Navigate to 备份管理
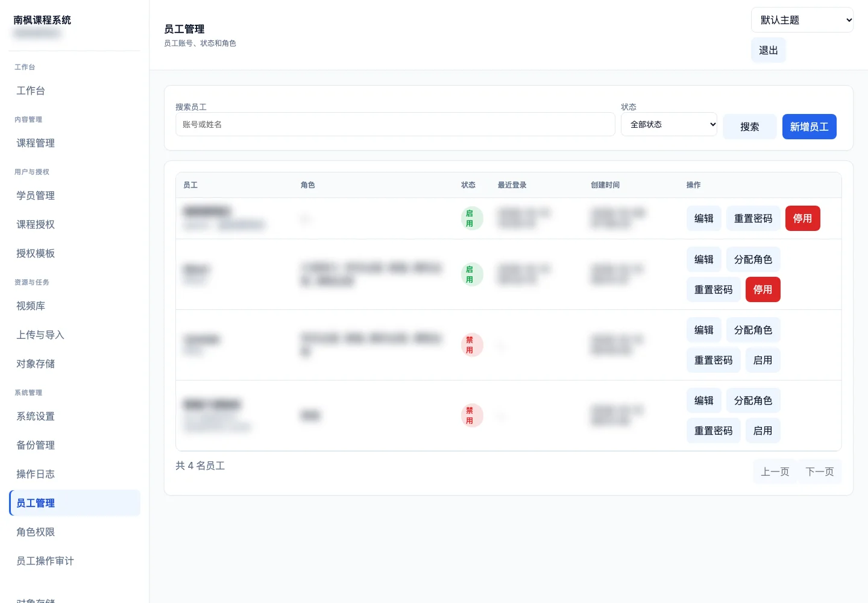 [75, 445]
